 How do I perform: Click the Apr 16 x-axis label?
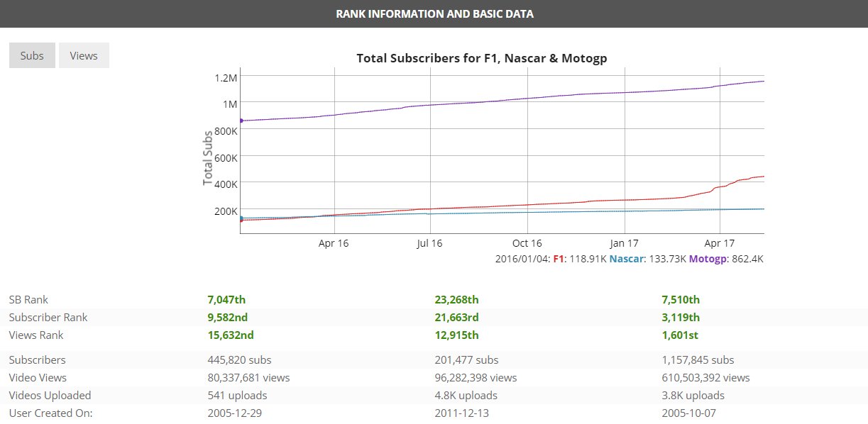coord(334,243)
